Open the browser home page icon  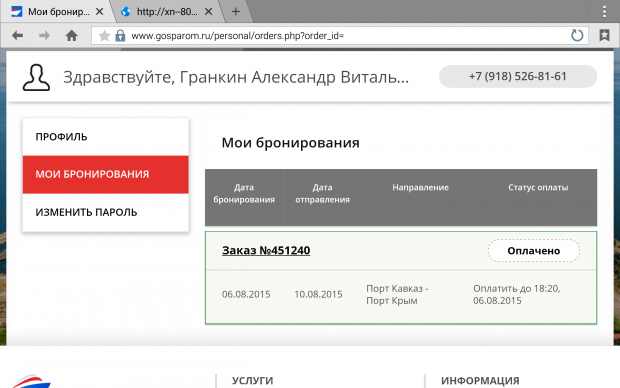(x=72, y=36)
